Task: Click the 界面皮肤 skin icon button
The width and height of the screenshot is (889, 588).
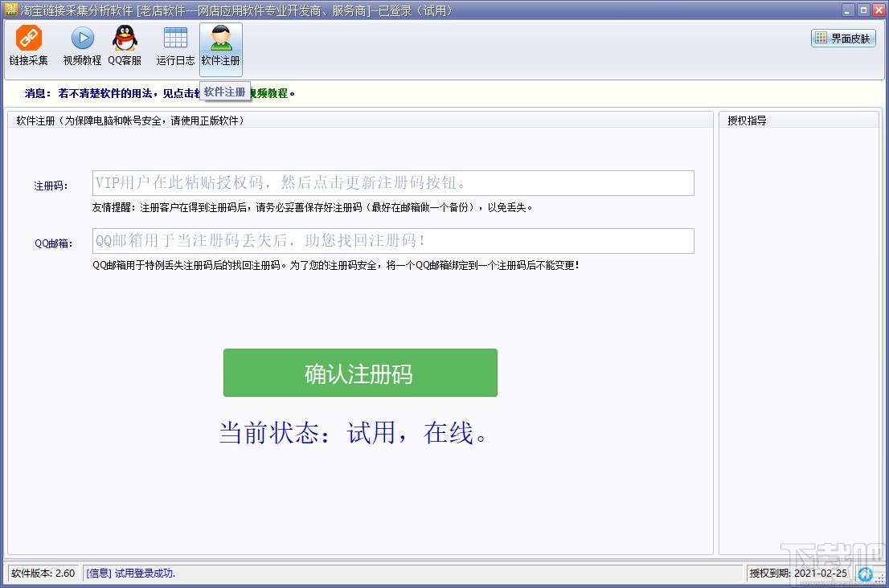Action: tap(842, 37)
